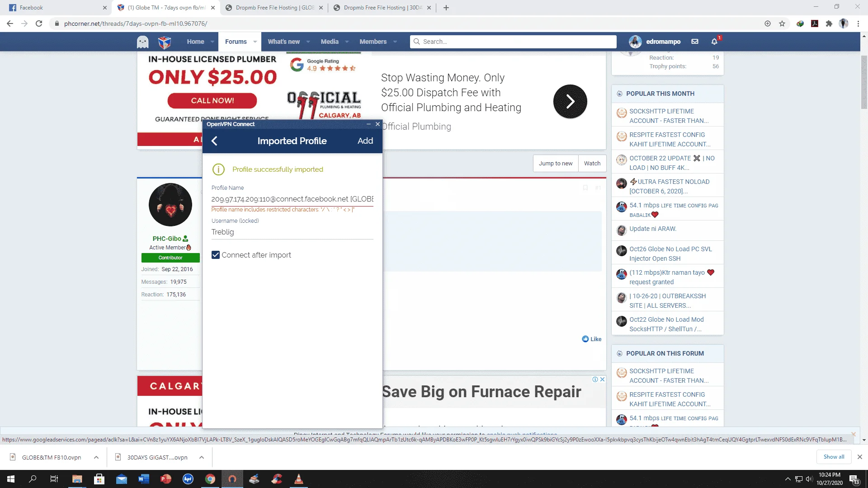Uncheck Connect after import checkbox
The height and width of the screenshot is (488, 868).
(216, 255)
